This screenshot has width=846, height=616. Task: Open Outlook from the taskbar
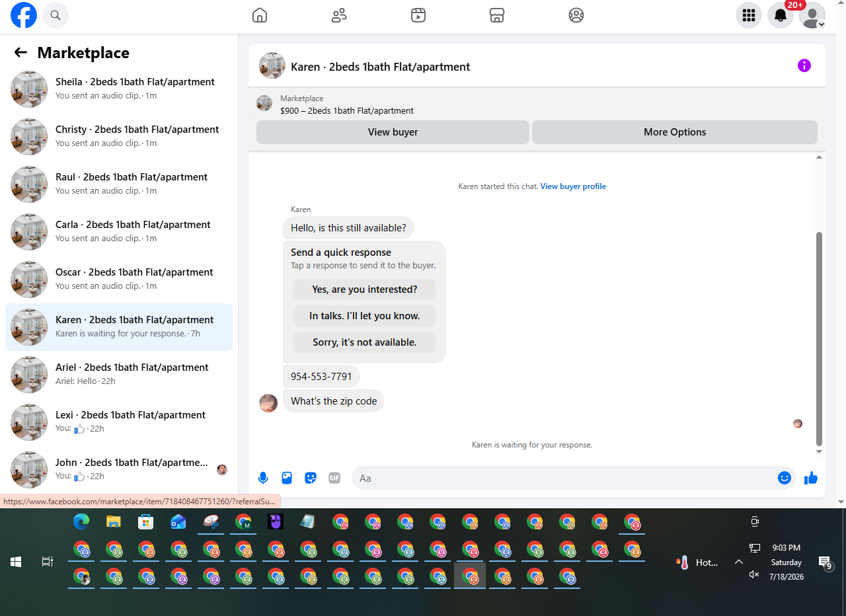pos(178,522)
